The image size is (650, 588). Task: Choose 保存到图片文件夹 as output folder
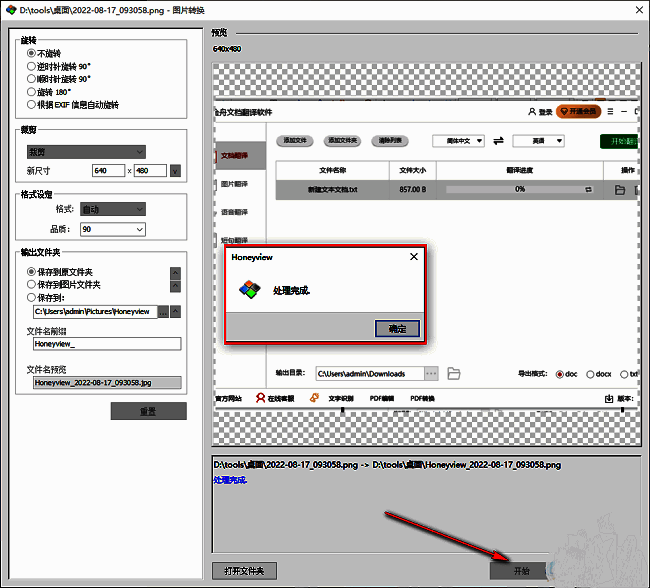click(32, 284)
